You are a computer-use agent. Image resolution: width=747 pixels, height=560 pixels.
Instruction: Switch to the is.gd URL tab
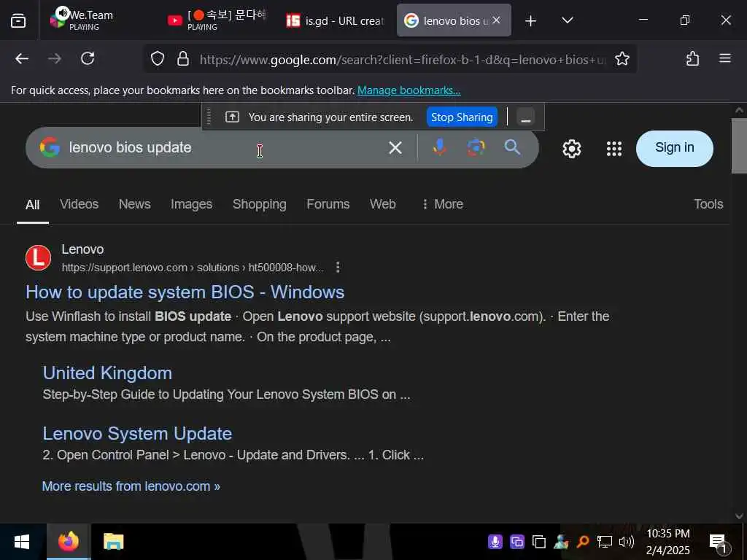coord(335,20)
